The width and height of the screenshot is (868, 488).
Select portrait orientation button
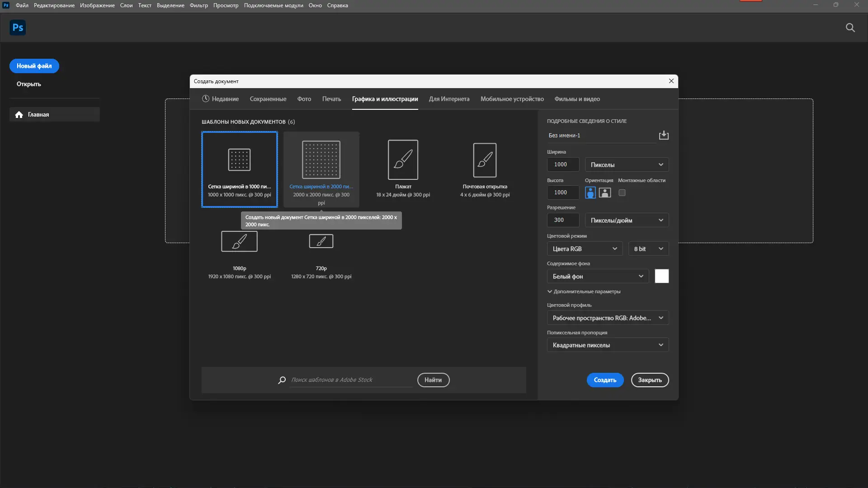click(x=590, y=192)
